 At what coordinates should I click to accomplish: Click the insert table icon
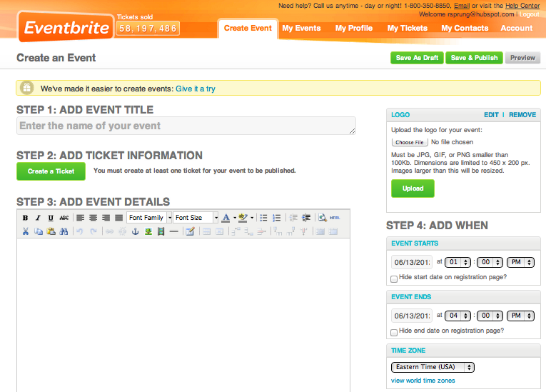click(190, 231)
